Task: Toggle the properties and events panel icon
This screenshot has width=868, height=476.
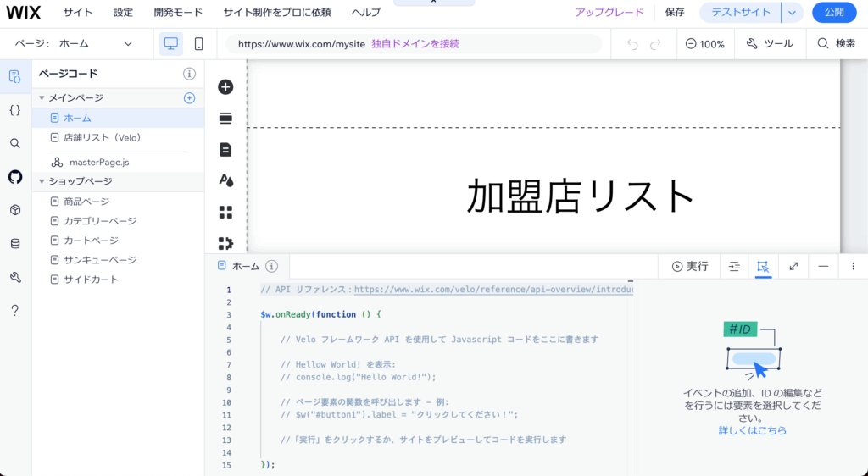Action: [x=763, y=267]
